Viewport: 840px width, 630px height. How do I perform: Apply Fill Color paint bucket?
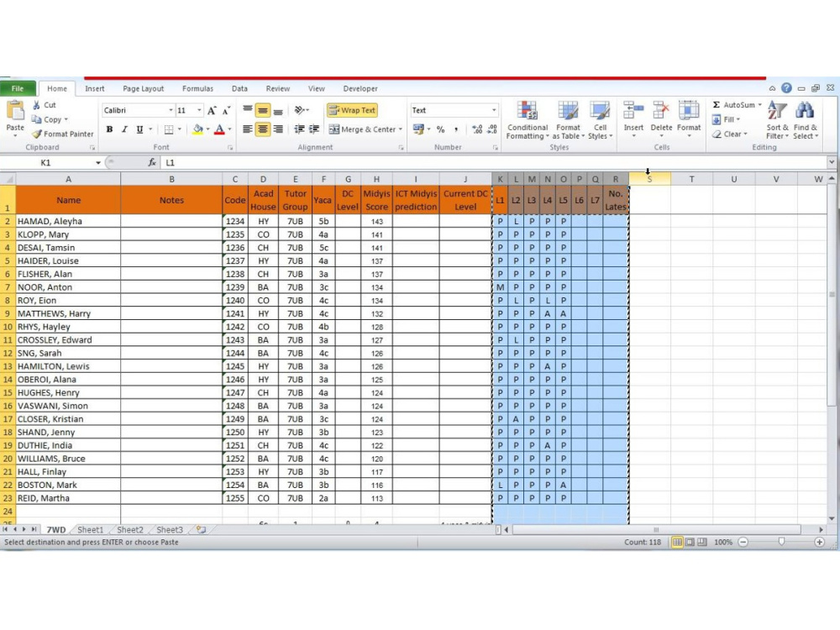point(198,129)
